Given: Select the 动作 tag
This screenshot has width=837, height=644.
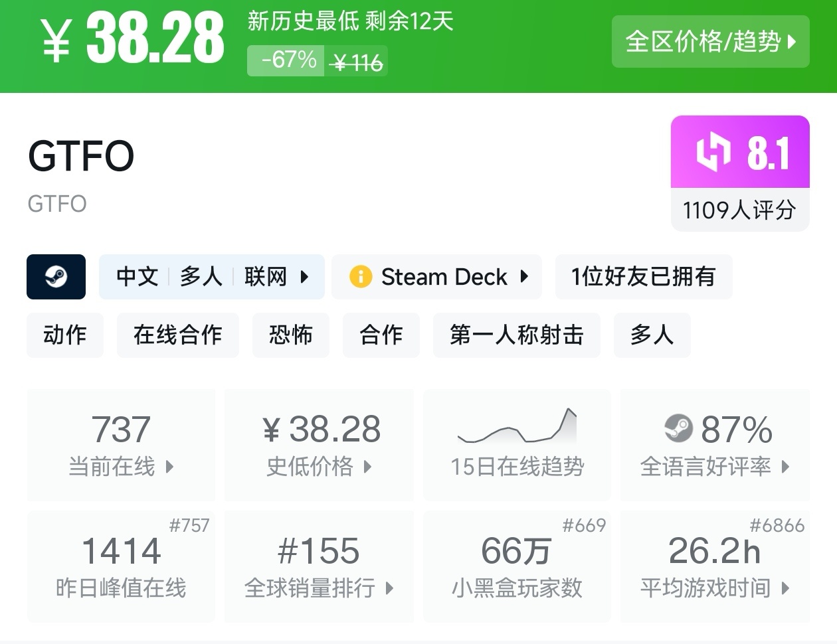Looking at the screenshot, I should coord(65,335).
